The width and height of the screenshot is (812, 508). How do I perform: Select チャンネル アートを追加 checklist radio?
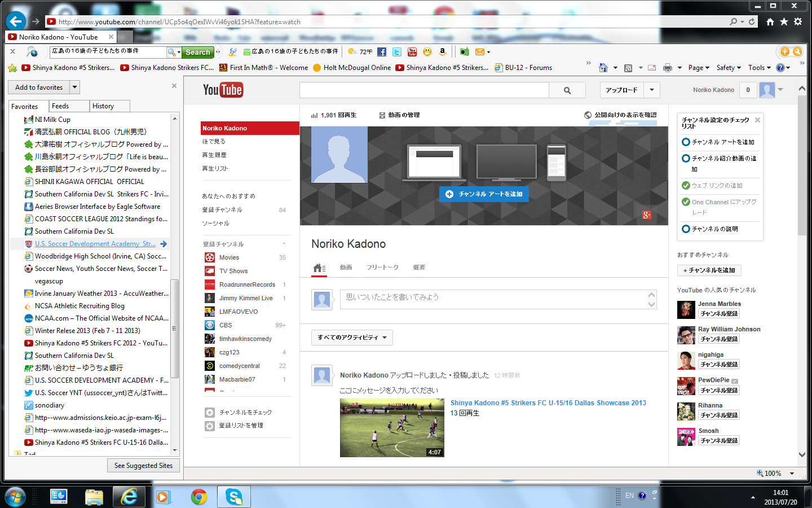click(686, 142)
